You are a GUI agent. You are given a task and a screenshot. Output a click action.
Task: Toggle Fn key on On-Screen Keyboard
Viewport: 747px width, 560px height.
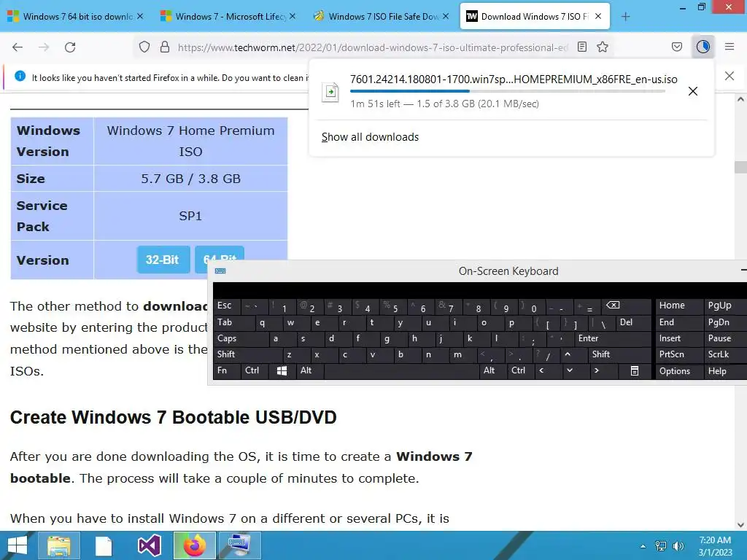227,370
